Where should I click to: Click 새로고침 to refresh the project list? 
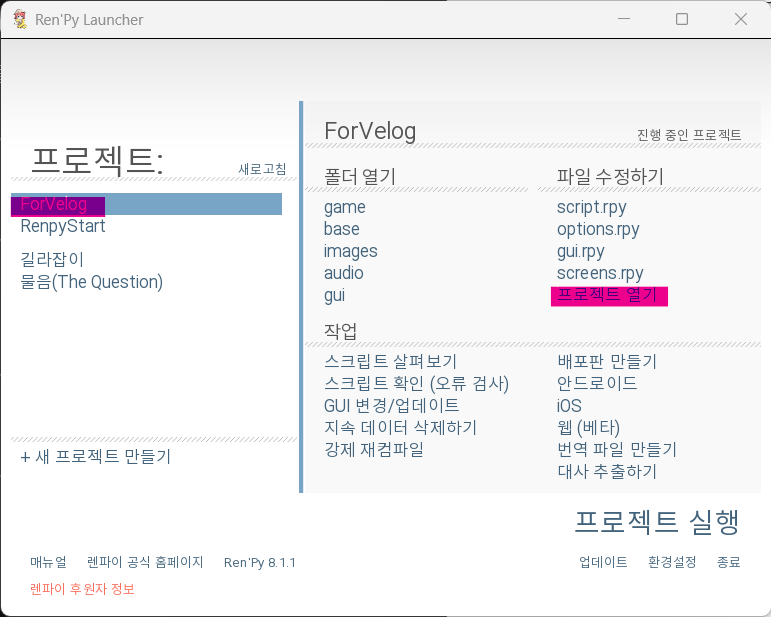tap(262, 169)
